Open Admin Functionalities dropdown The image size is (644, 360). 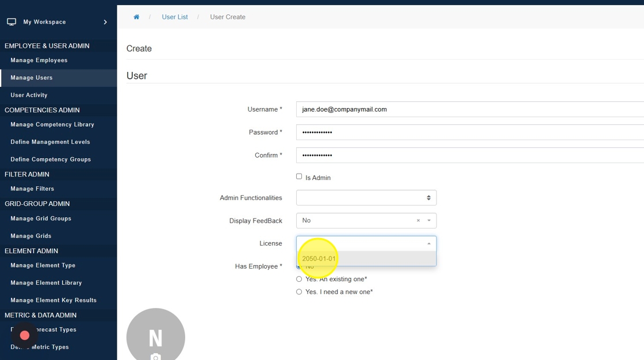(x=366, y=198)
